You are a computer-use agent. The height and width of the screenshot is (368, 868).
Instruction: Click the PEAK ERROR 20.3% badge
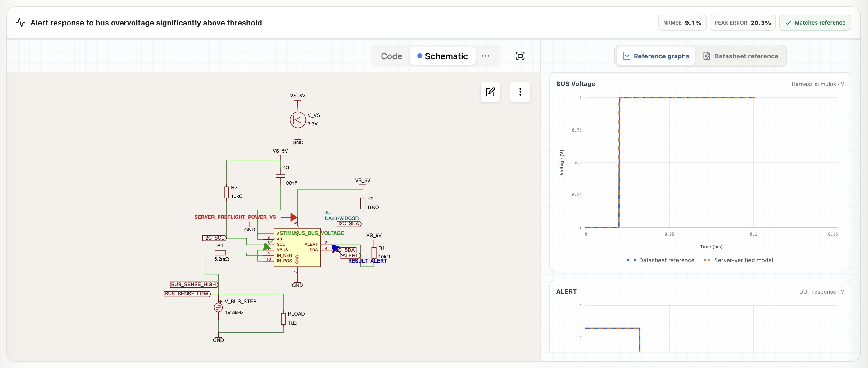click(742, 23)
